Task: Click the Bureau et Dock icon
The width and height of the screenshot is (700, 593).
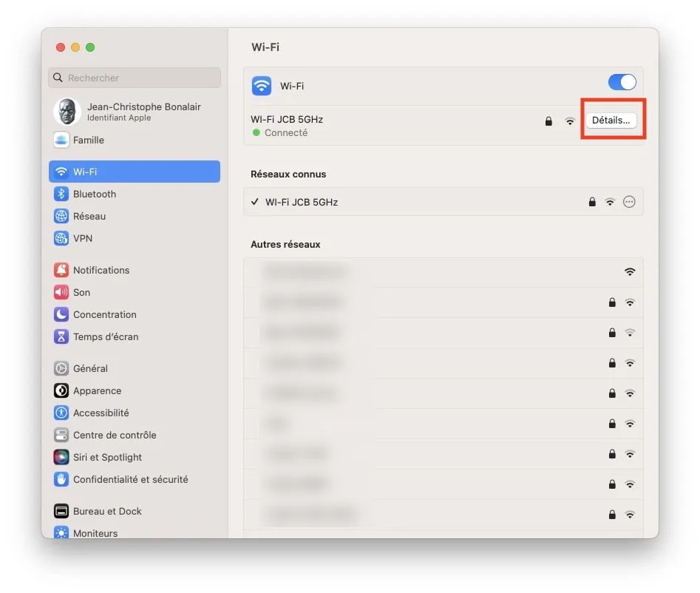Action: pos(61,511)
